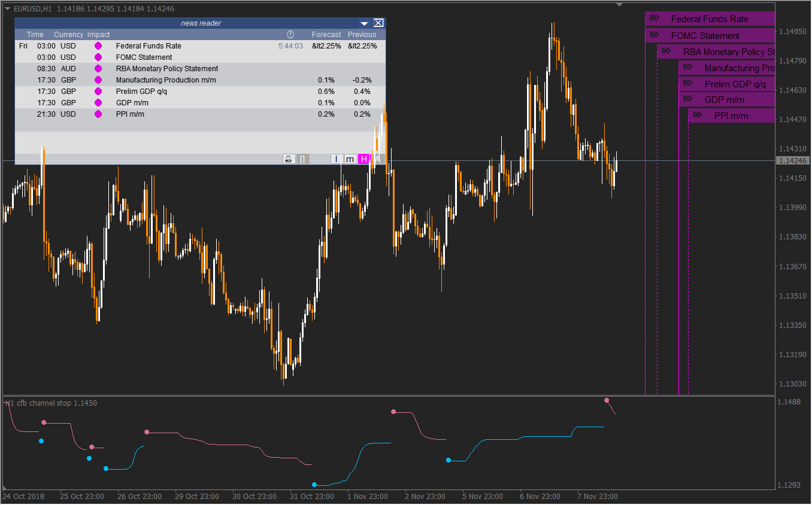
Task: Click the Forecast value 0.6% for Prelim GDP
Action: coord(326,92)
